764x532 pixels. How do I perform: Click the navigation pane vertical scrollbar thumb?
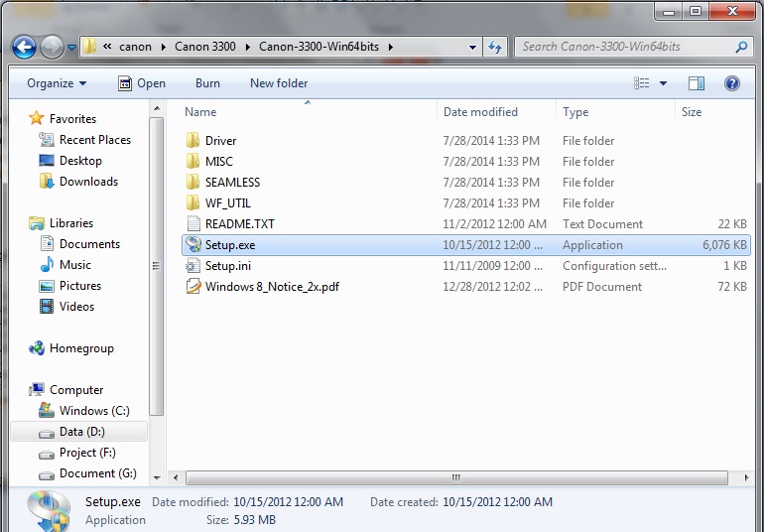(x=157, y=266)
